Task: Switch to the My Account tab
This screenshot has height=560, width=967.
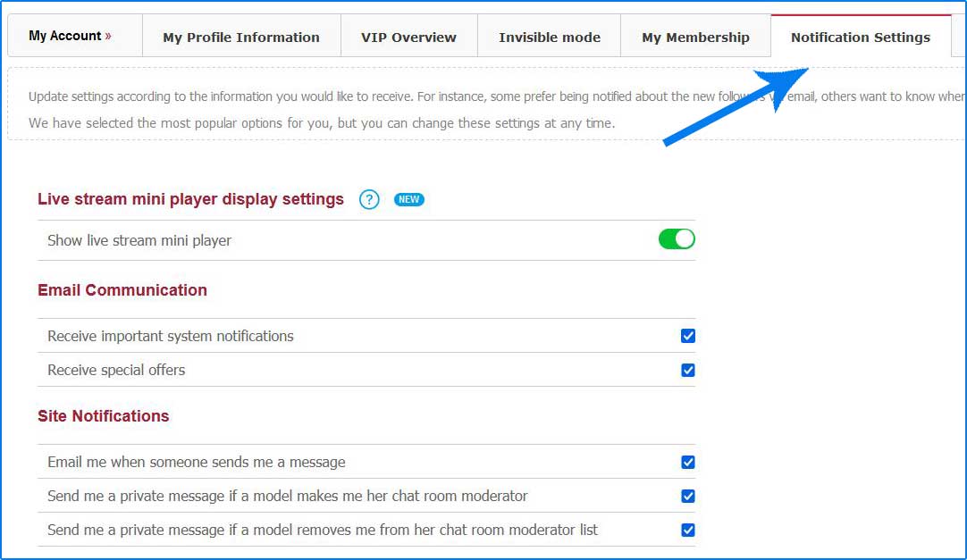Action: [67, 36]
